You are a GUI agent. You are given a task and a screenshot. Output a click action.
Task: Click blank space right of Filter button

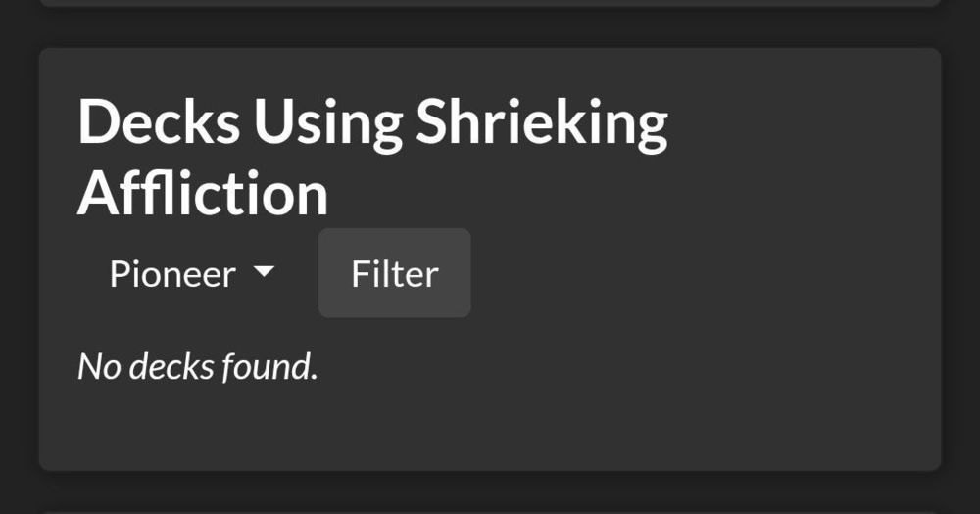(686, 273)
